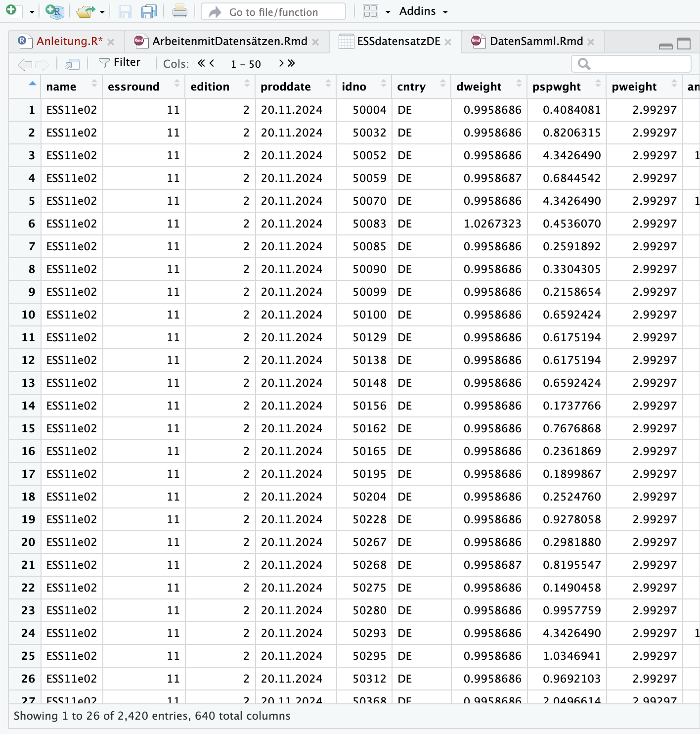Click the Filter button
Image resolution: width=700 pixels, height=734 pixels.
[120, 63]
